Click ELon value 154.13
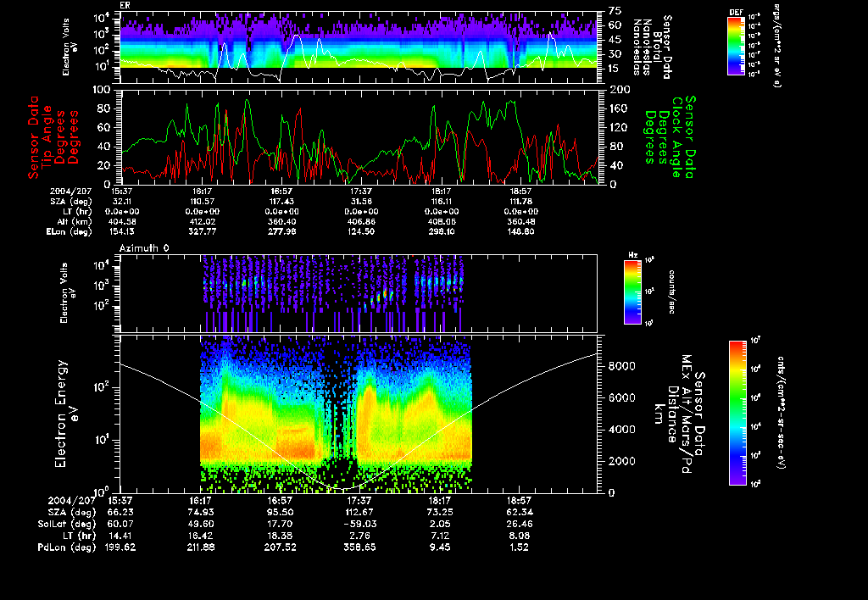 (122, 232)
